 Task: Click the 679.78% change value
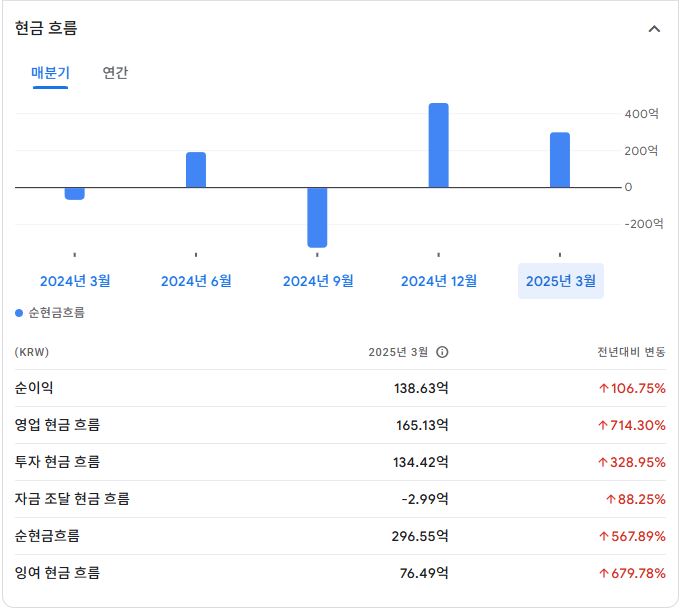point(632,573)
